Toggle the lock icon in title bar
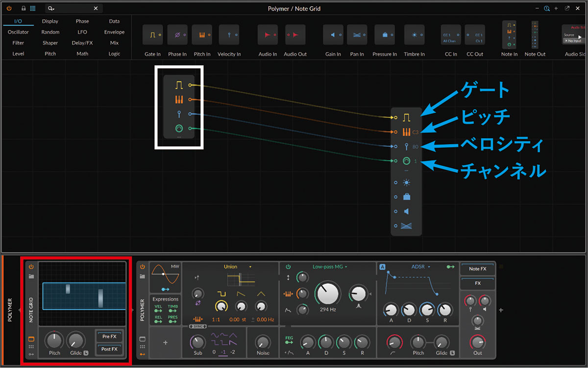Image resolution: width=588 pixels, height=368 pixels. coord(24,8)
